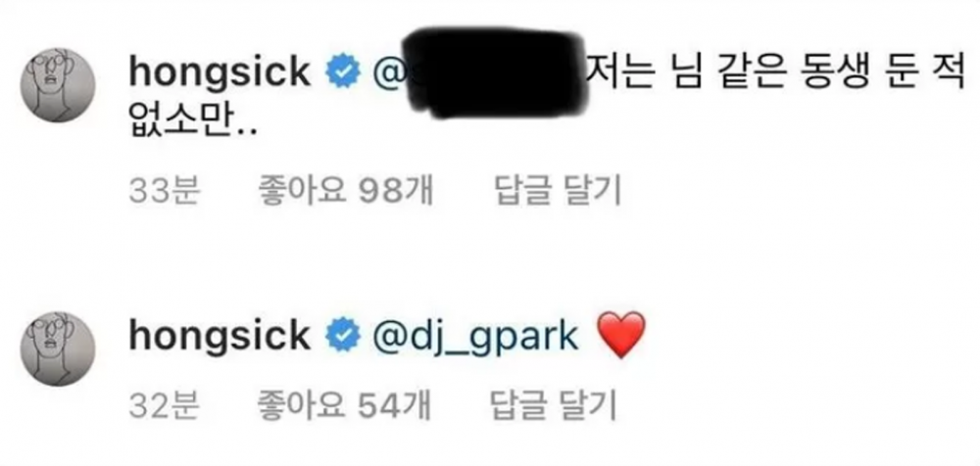Click the @ symbol before the redacted name
The image size is (980, 466).
(x=388, y=72)
